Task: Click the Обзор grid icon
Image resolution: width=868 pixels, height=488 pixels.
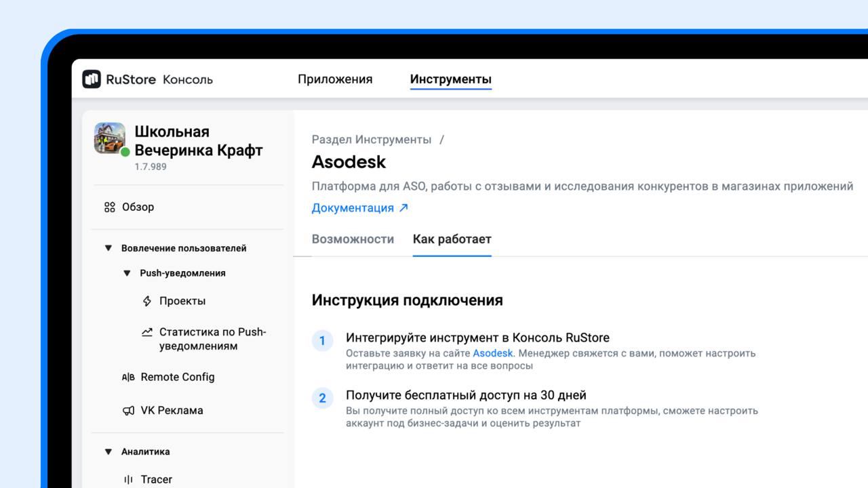Action: [110, 207]
